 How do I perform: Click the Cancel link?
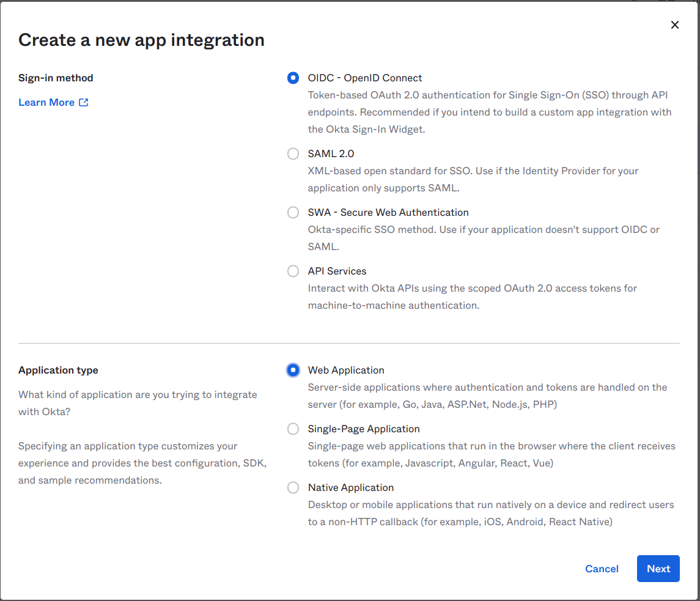coord(602,569)
